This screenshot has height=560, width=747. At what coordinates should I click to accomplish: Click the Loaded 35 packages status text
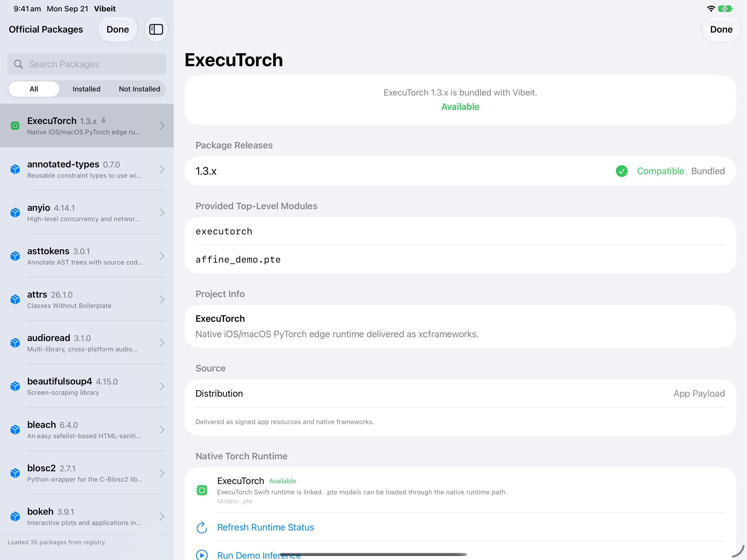[57, 542]
